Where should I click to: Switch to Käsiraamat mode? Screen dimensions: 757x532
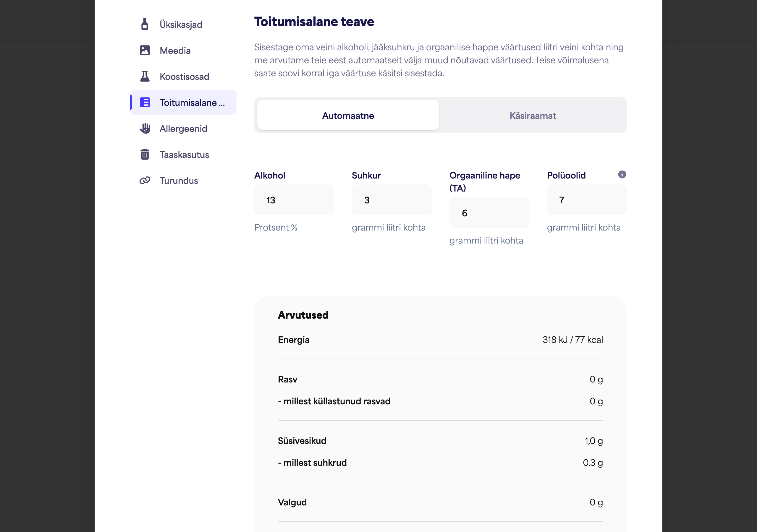click(533, 115)
